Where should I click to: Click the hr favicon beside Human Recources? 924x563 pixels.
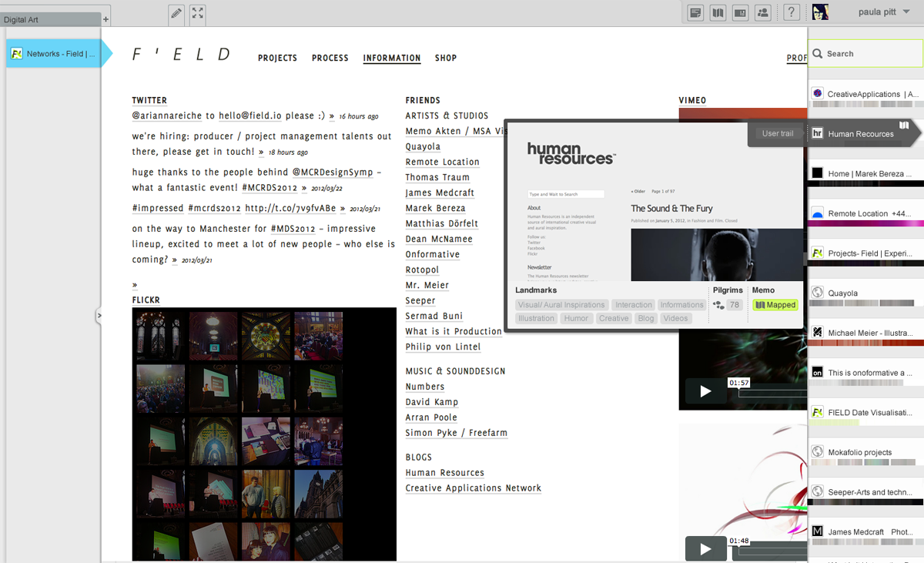coord(818,133)
